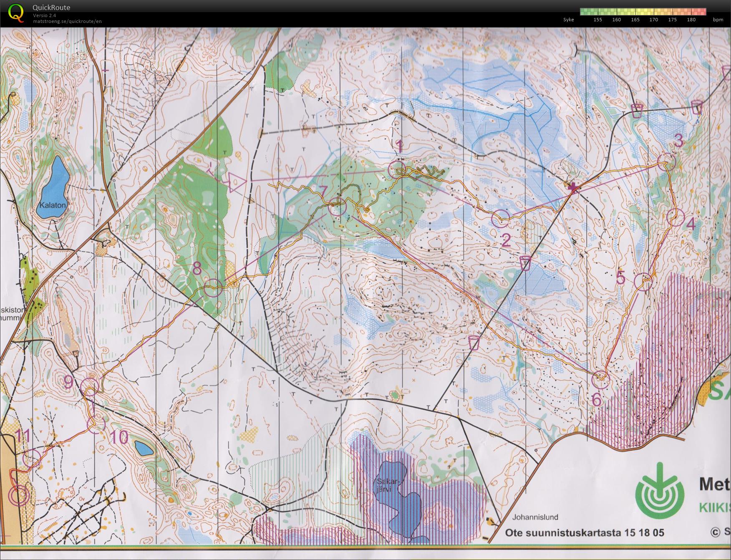Click the heart rate color scale bar
Viewport: 731px width, 560px height.
(x=643, y=12)
